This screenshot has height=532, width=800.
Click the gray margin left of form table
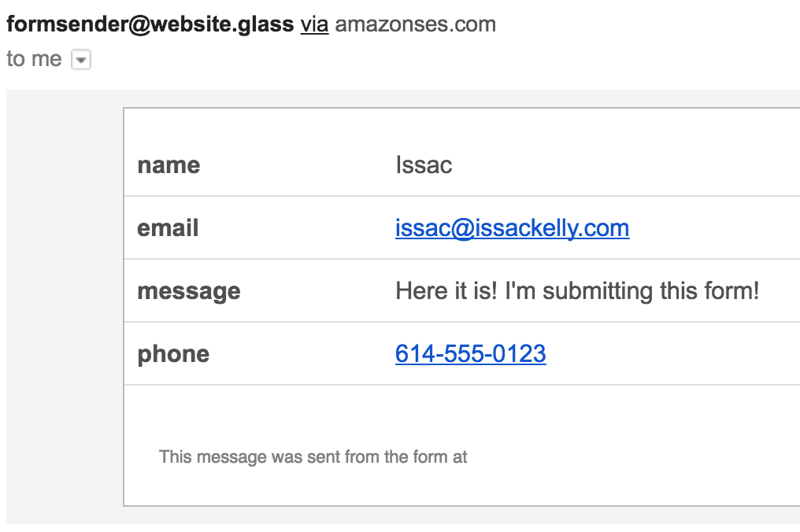[x=65, y=306]
